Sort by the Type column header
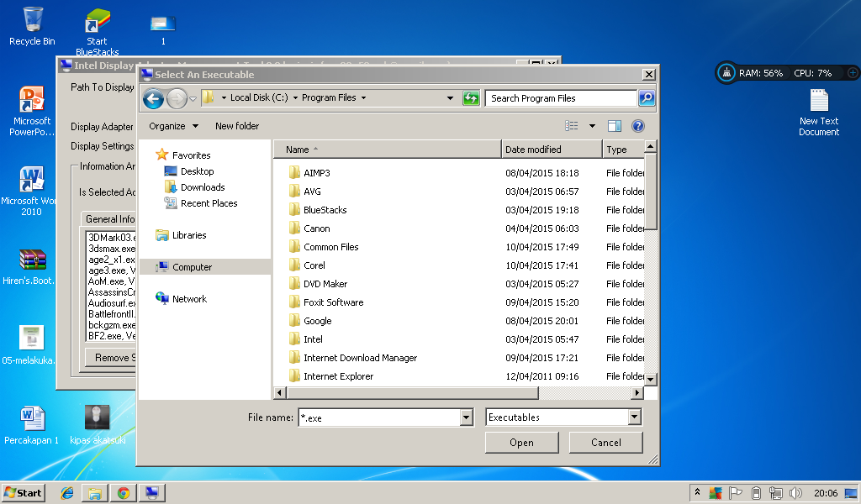This screenshot has height=504, width=861. coord(623,150)
